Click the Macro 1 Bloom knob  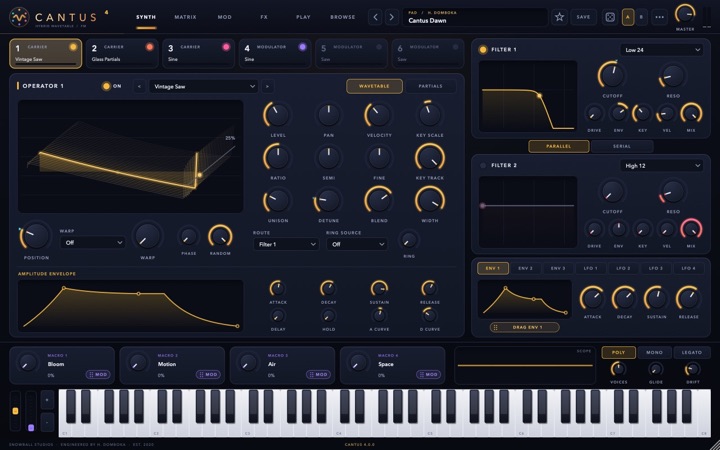tap(28, 363)
